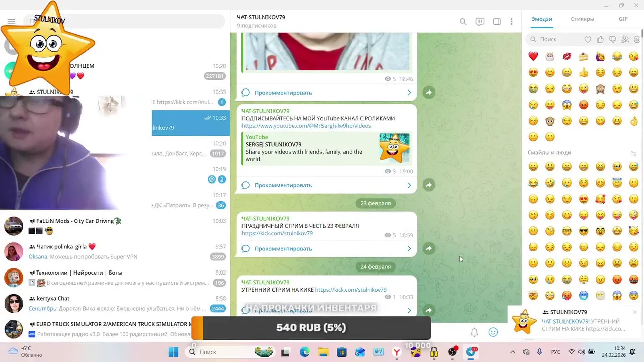The image size is (644, 362).
Task: Open the kick.com link in УТРЕННИЙ СТРИМ НА КИКЕ post
Action: click(351, 290)
